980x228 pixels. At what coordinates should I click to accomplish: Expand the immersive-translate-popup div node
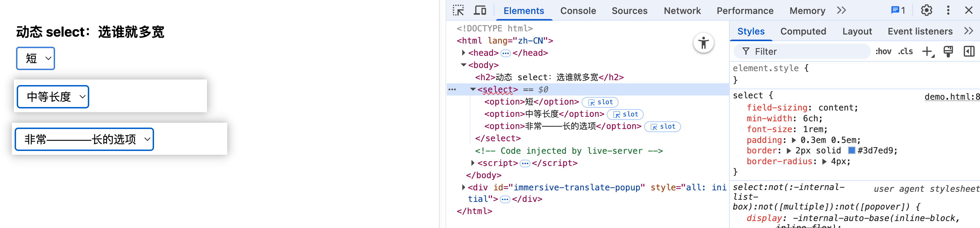pyautogui.click(x=464, y=187)
